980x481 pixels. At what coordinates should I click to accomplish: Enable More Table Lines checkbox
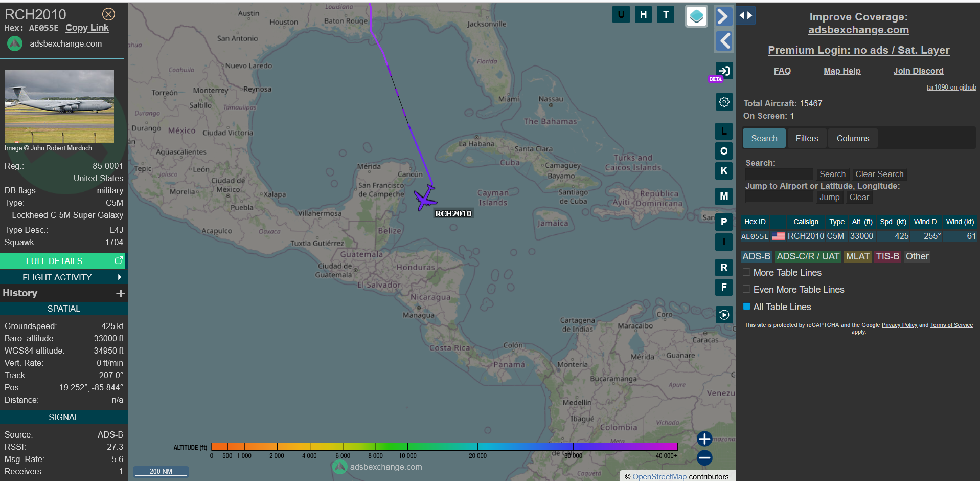pos(746,272)
